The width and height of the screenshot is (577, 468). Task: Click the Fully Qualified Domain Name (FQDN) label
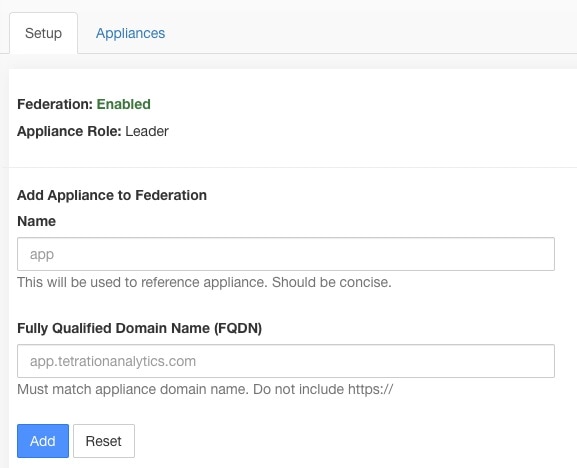pyautogui.click(x=139, y=328)
